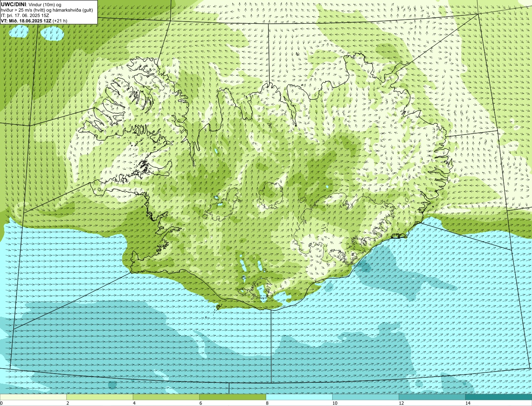Click the legend scale value "12"
Viewport: 532px width, 406px height.
tap(401, 403)
